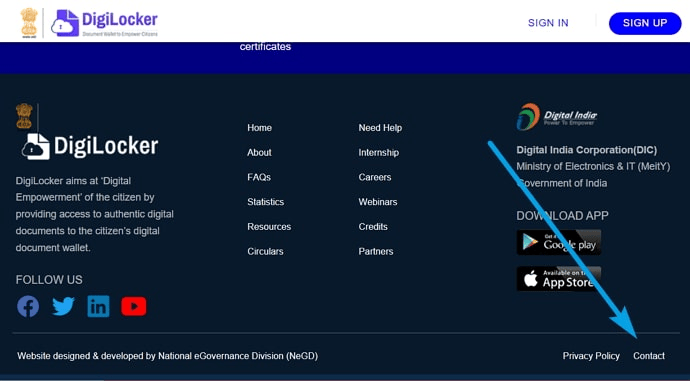
Task: Click the DigiLocker header logo
Action: [x=104, y=23]
